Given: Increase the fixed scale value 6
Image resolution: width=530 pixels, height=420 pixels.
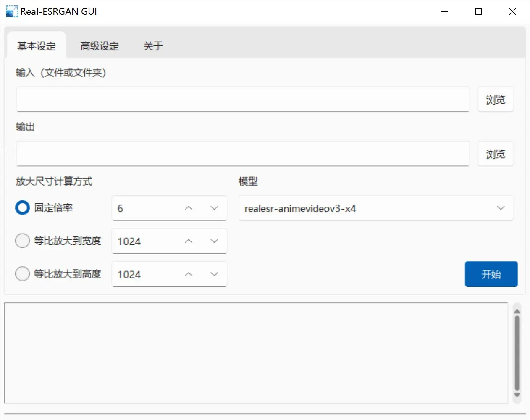Looking at the screenshot, I should point(189,208).
